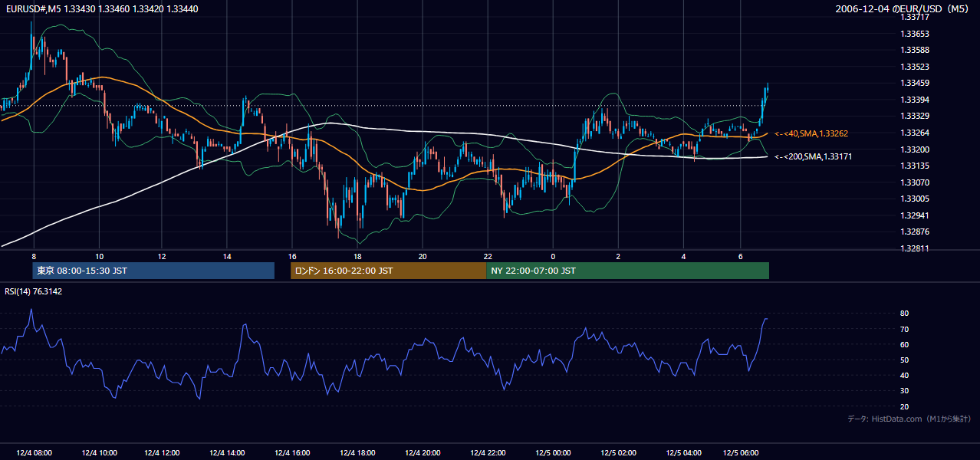
Task: Click the 12/4 12:00 bottom time label
Action: [163, 453]
